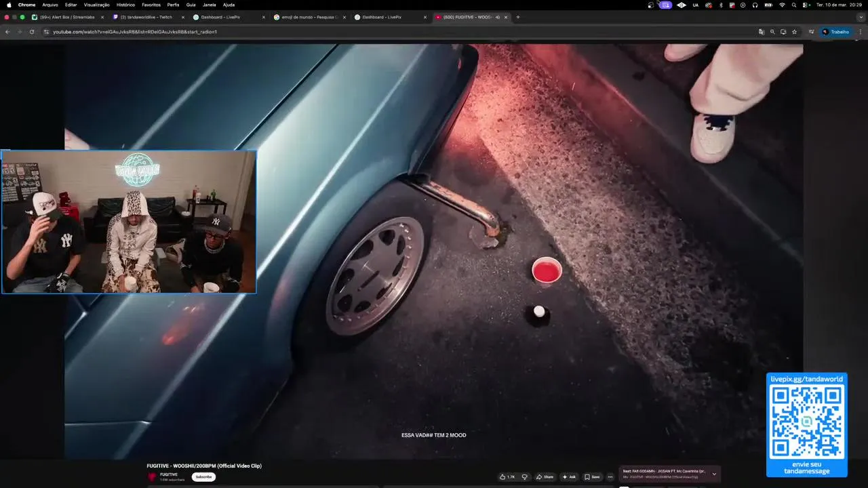Click the ESSA VAD## TEM 2 MOOD caption
This screenshot has height=488, width=868.
pos(434,435)
